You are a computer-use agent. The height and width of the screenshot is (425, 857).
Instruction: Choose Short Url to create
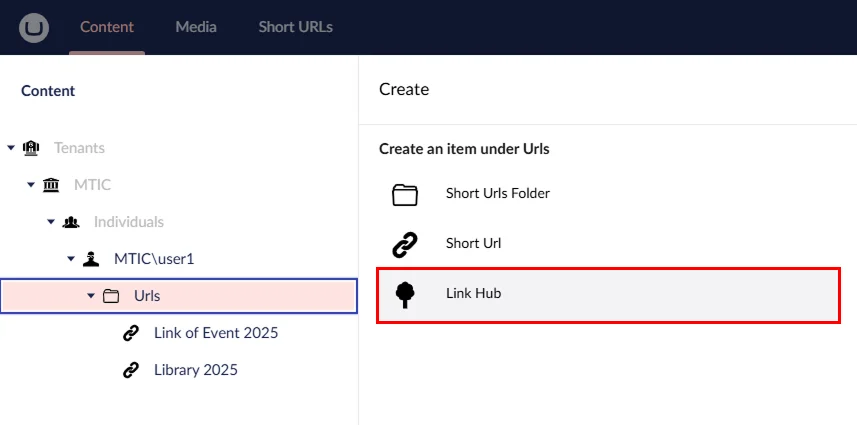tap(473, 243)
